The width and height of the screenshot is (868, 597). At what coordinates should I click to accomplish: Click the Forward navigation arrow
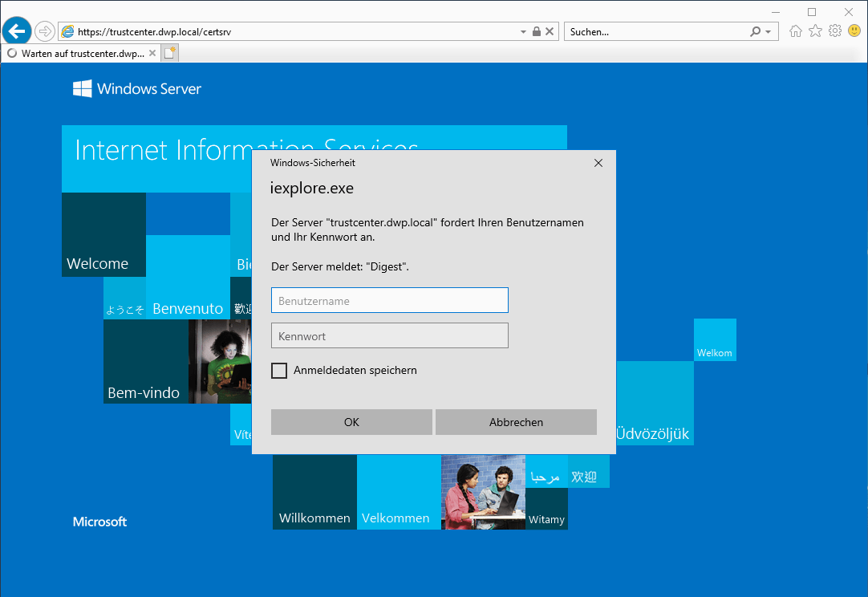[45, 31]
